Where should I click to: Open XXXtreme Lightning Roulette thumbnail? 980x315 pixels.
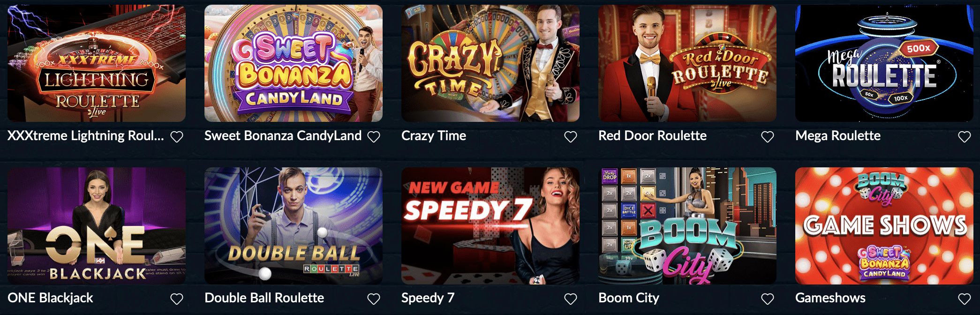(97, 63)
